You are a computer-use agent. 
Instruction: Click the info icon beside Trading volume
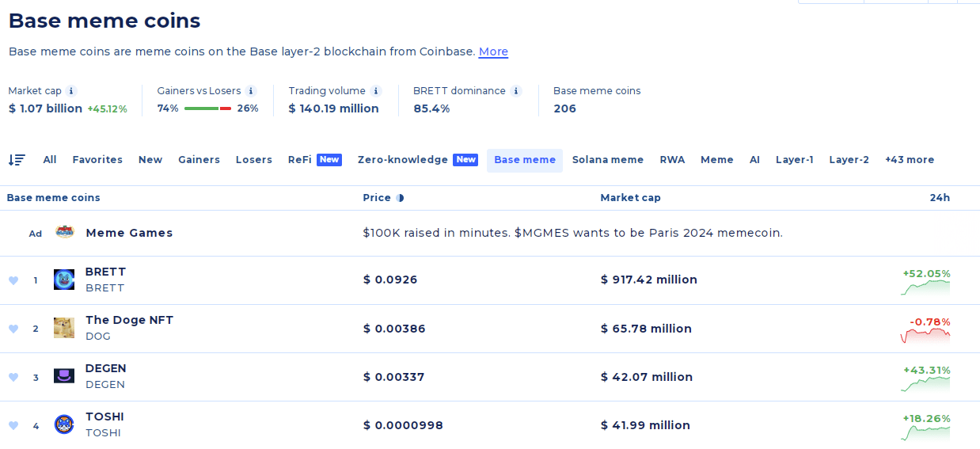point(376,91)
